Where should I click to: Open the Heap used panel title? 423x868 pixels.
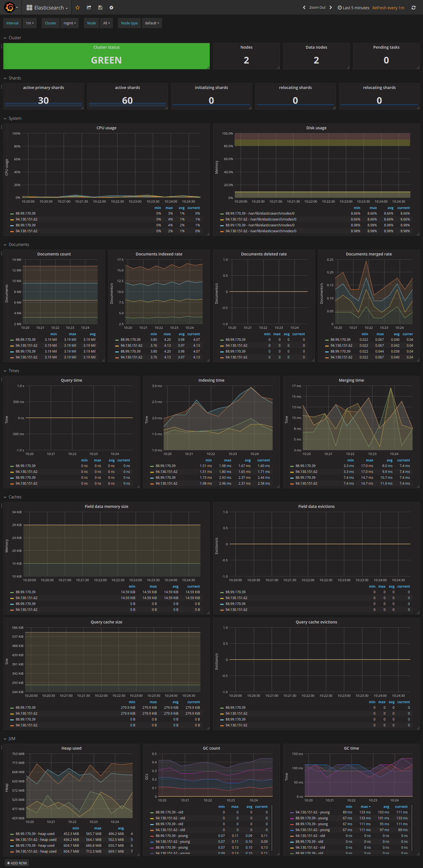pyautogui.click(x=71, y=748)
